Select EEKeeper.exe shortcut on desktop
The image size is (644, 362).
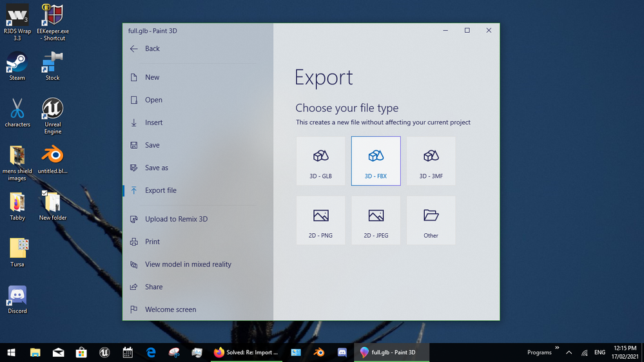coord(53,23)
